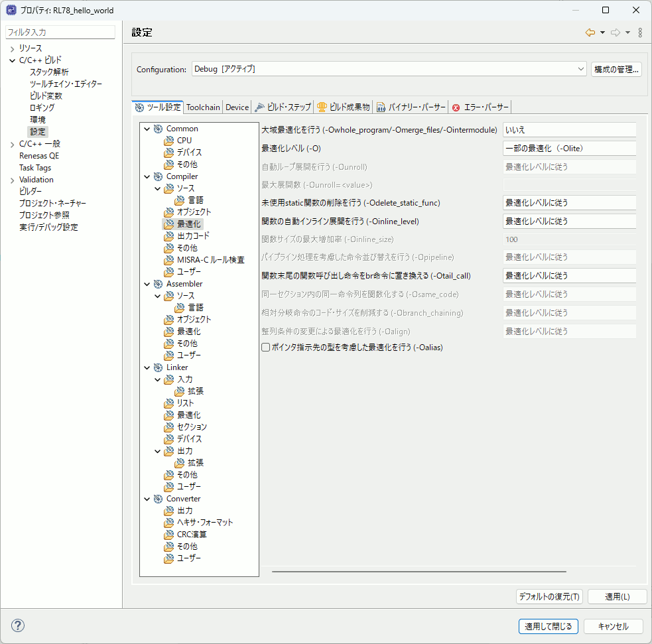Click the help question mark icon
Screen dimensions: 652x644
[x=18, y=625]
